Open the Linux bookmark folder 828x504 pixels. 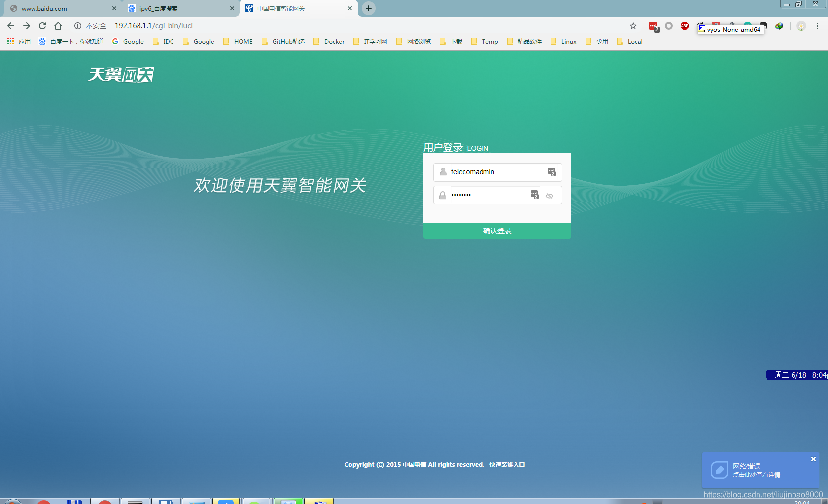[x=563, y=41]
